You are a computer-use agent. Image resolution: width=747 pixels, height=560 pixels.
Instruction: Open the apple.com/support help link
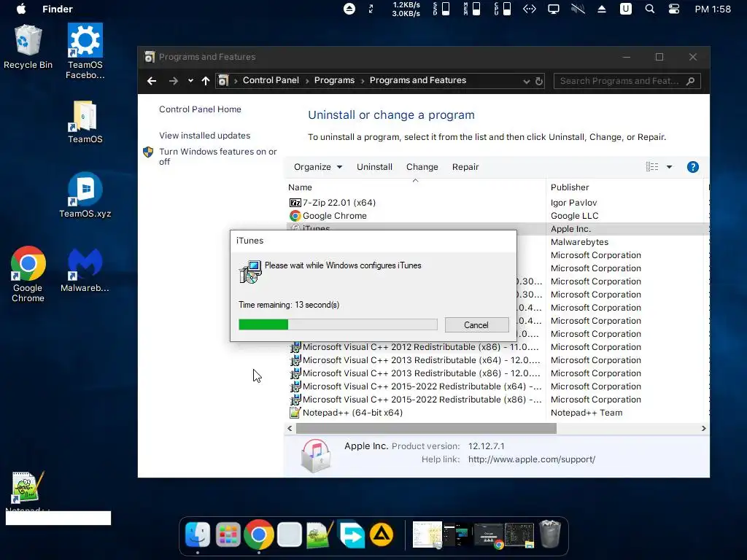[x=532, y=459]
